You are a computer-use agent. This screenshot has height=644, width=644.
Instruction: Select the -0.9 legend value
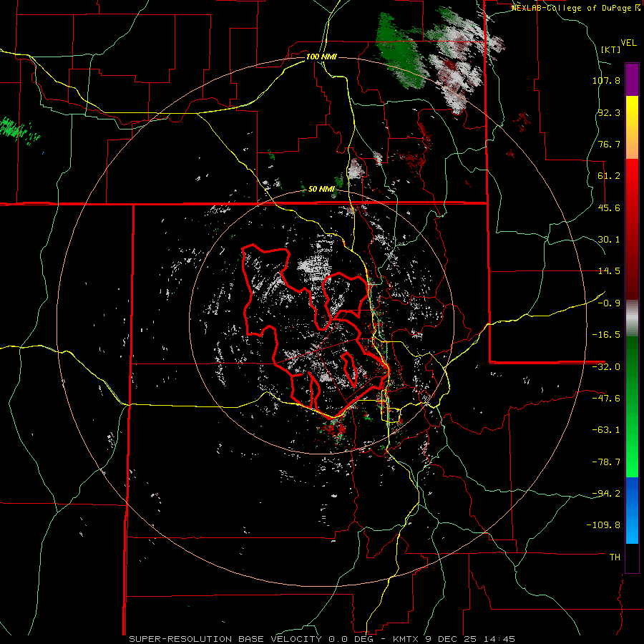pos(609,303)
